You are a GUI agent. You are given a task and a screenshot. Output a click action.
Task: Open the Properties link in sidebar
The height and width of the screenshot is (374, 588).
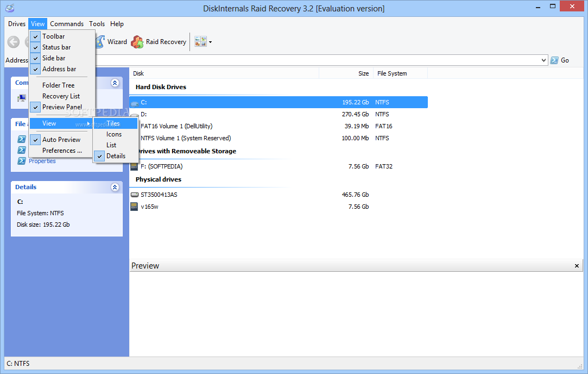[42, 161]
